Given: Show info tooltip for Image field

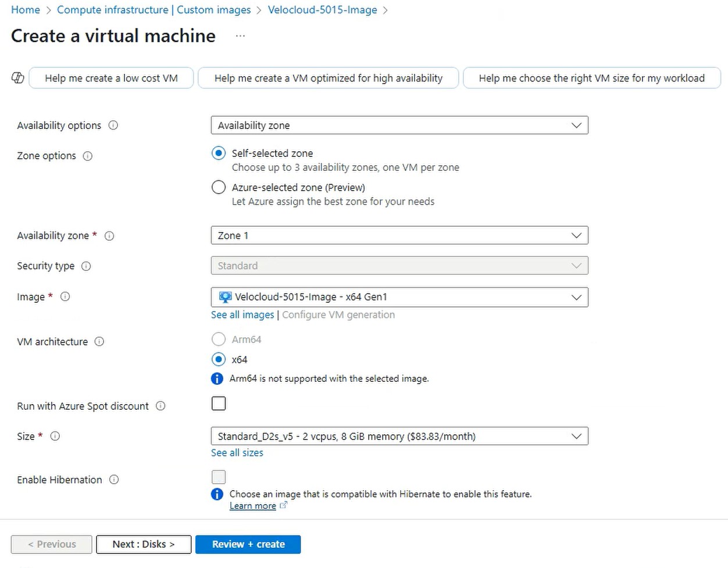Looking at the screenshot, I should click(x=65, y=297).
